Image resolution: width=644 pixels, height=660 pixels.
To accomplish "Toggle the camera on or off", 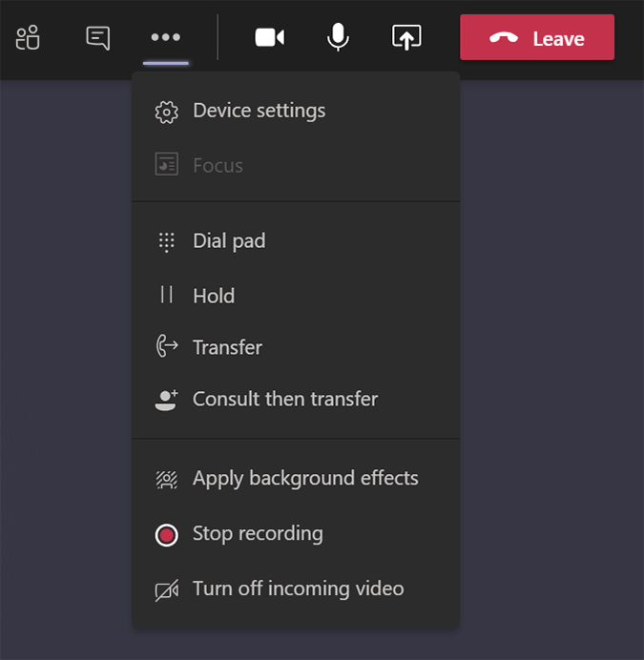I will tap(270, 38).
